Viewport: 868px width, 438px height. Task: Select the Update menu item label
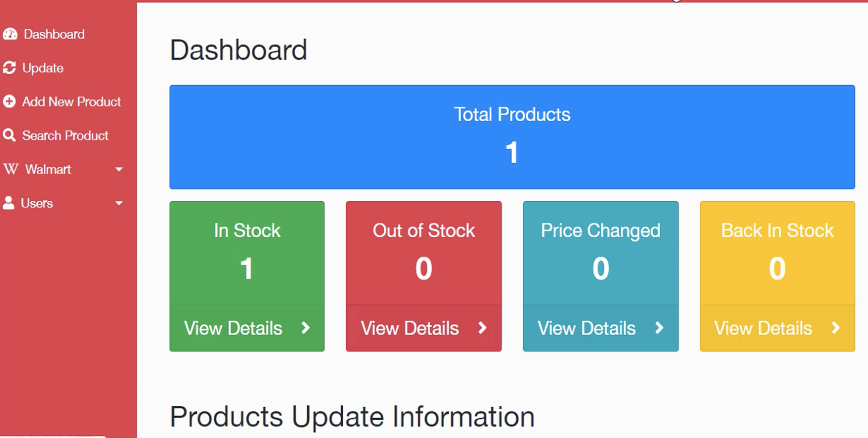pos(43,68)
